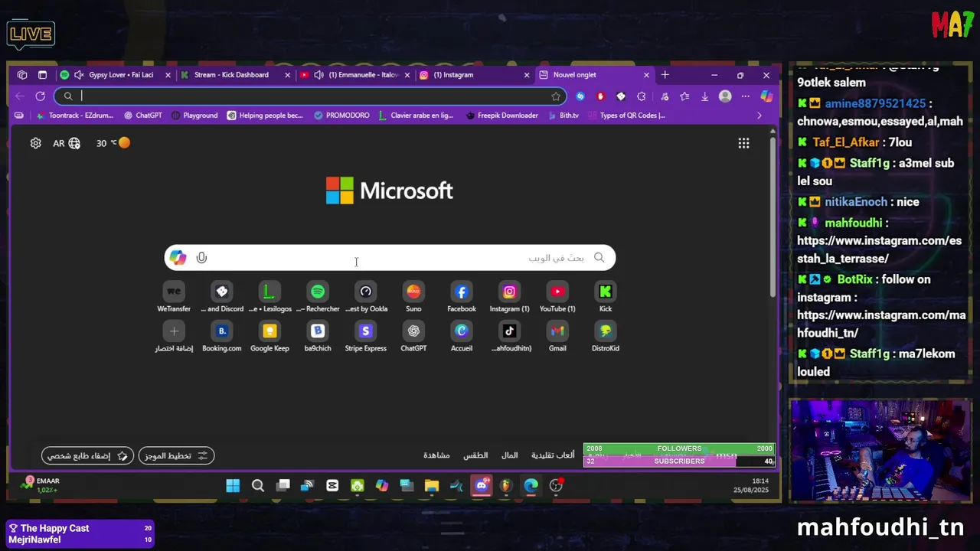Click the red shield extension icon
This screenshot has height=551, width=980.
tap(600, 96)
